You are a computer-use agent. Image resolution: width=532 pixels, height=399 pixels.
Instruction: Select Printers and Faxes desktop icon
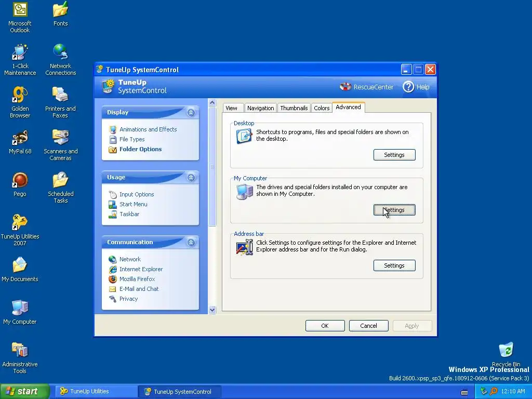(x=60, y=102)
